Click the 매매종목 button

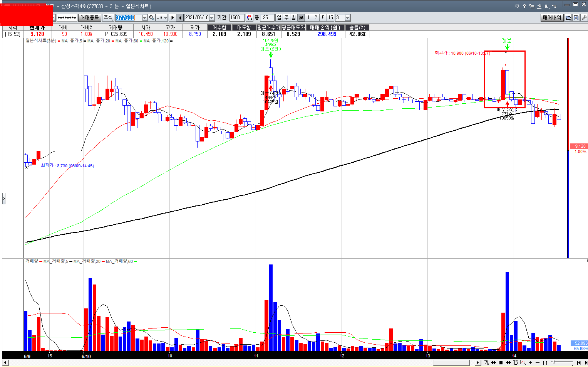pyautogui.click(x=90, y=18)
